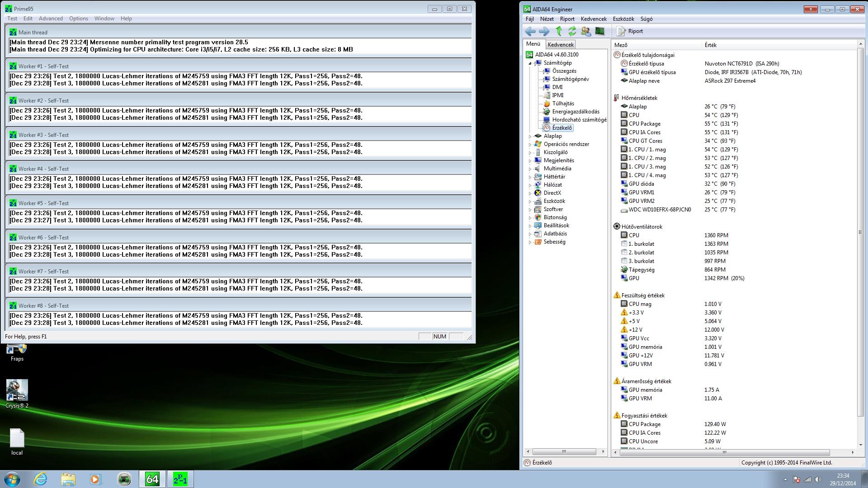
Task: Click the AIDA64 icon in the taskbar
Action: (152, 479)
